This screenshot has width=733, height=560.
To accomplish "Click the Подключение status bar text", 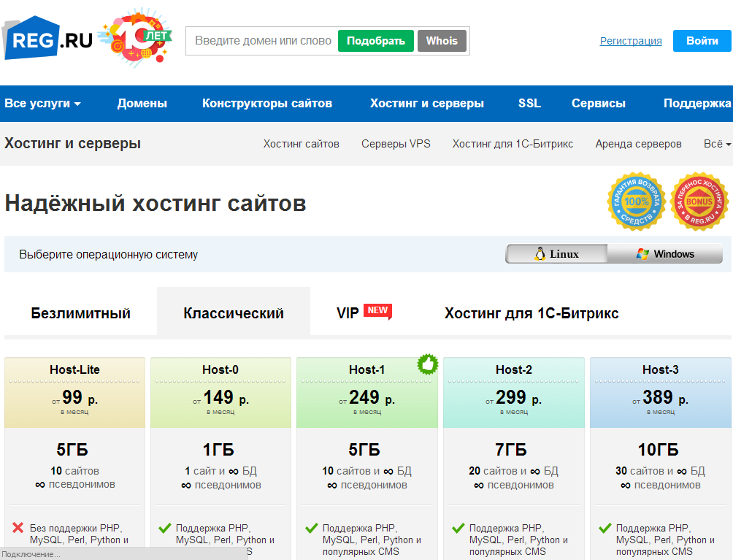I will [x=31, y=554].
